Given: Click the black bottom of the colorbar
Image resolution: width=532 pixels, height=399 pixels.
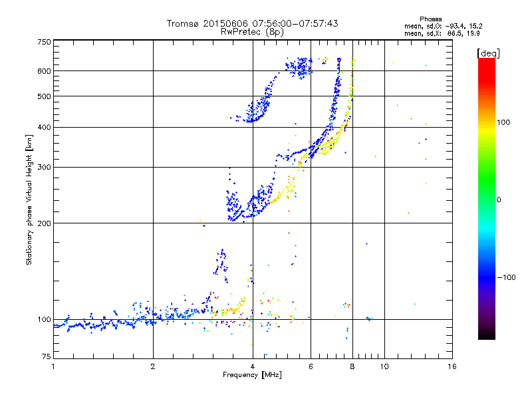Looking at the screenshot, I should 487,335.
